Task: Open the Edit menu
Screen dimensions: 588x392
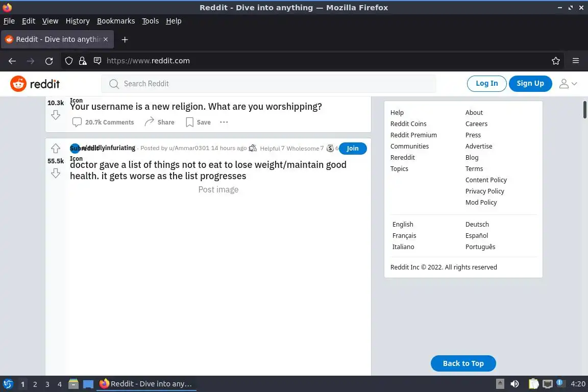Action: pyautogui.click(x=29, y=21)
